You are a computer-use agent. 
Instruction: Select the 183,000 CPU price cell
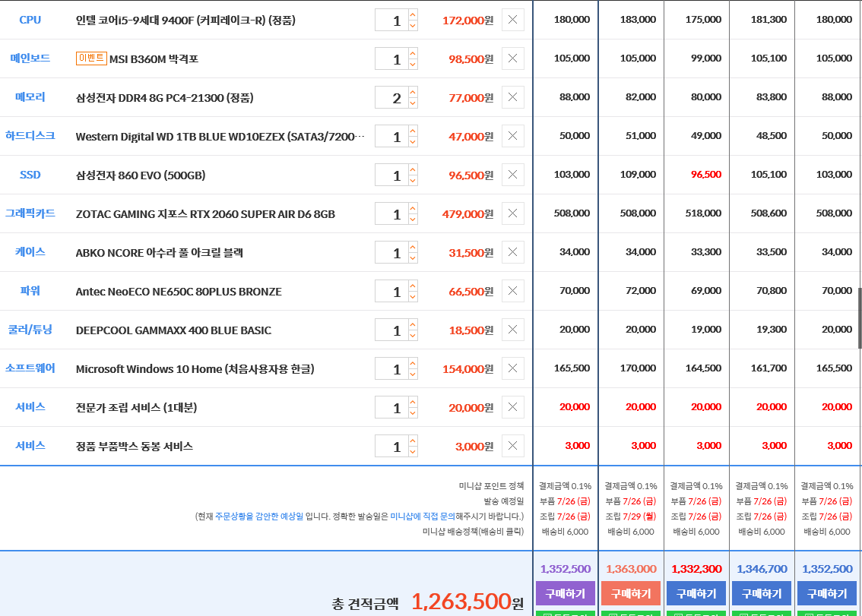(638, 20)
